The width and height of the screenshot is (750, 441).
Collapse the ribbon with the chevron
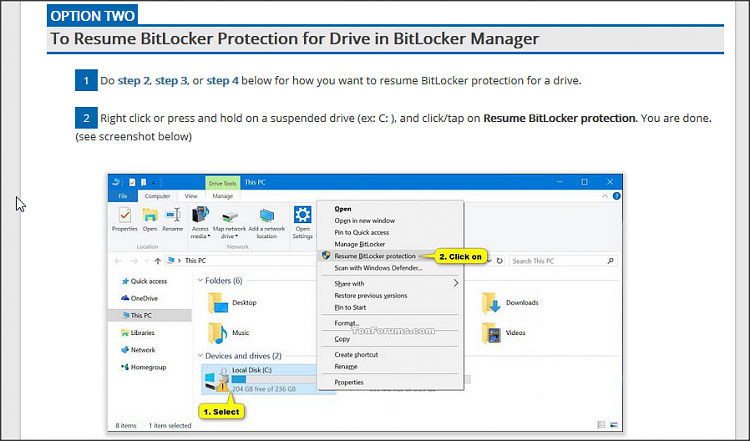click(605, 196)
